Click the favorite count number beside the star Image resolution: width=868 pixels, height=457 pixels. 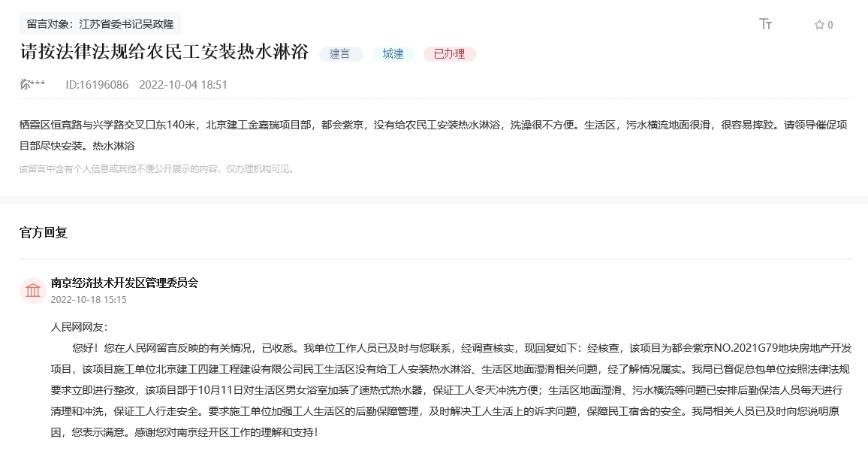pyautogui.click(x=830, y=25)
